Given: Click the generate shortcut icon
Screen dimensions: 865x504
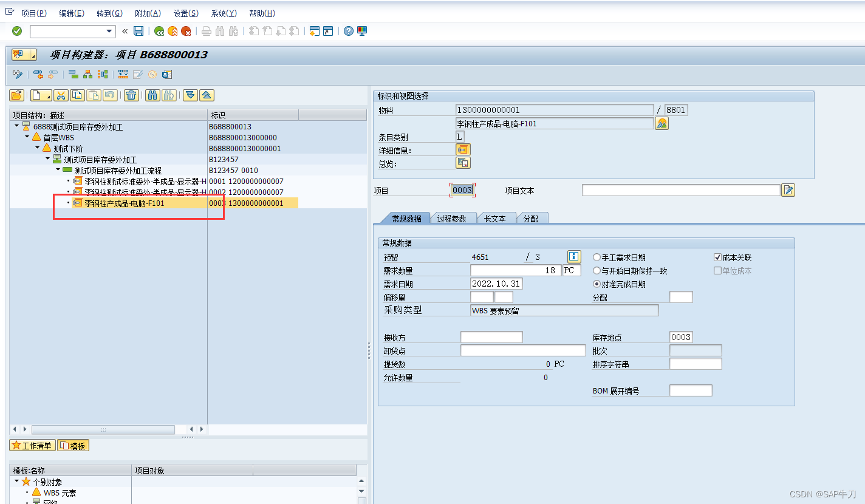Looking at the screenshot, I should tap(328, 31).
